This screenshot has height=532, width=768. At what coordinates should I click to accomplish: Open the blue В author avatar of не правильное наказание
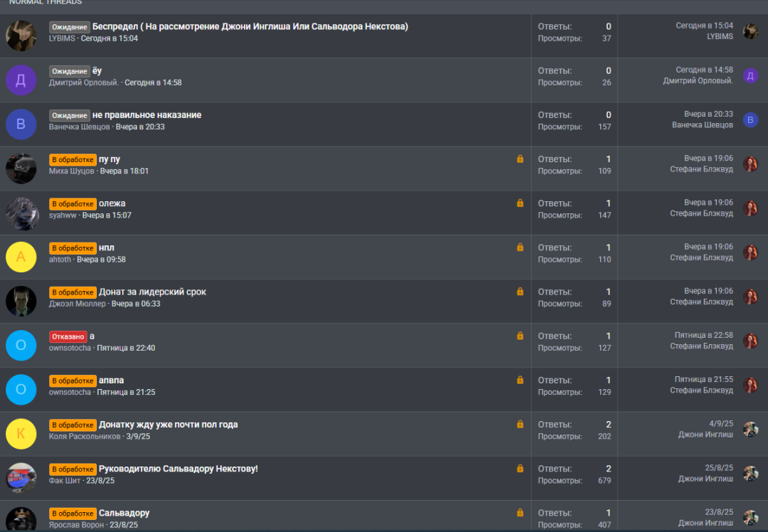point(21,124)
